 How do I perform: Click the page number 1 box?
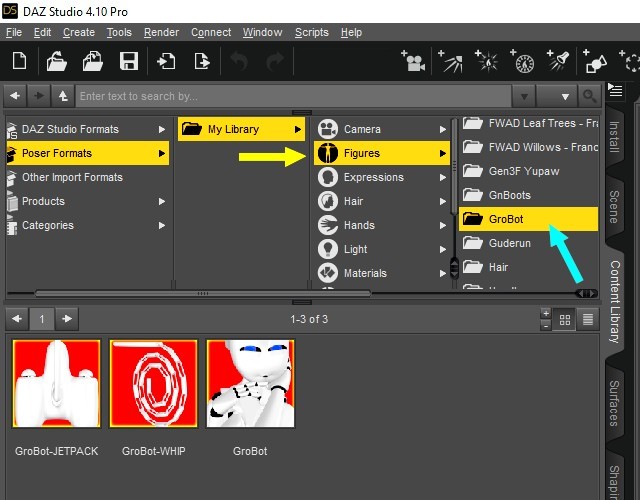click(42, 319)
